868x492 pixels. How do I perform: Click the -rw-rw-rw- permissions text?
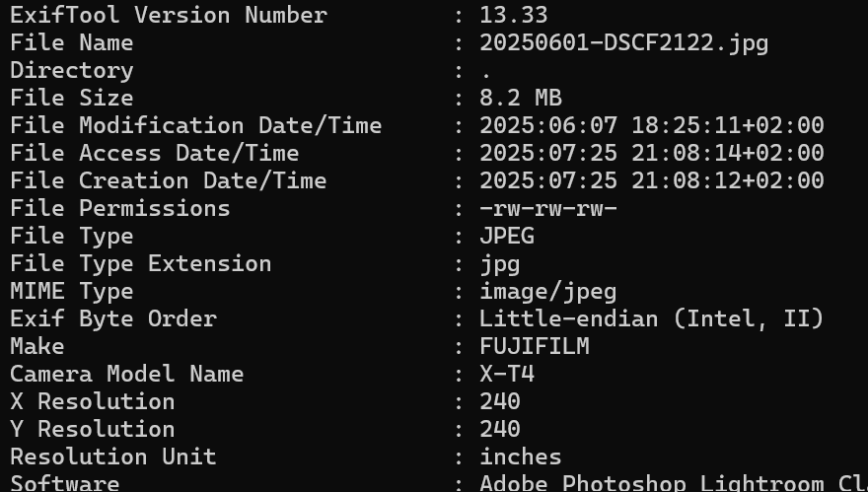point(547,209)
